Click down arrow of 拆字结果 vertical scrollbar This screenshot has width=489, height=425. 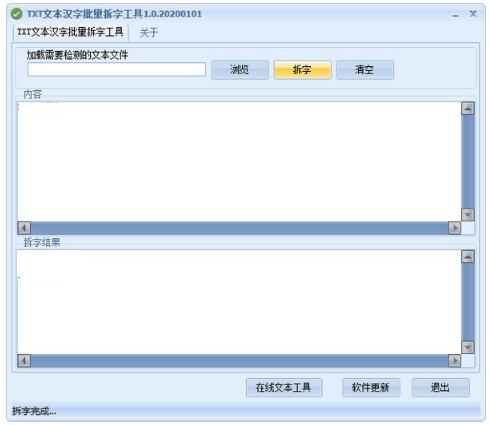(x=468, y=347)
